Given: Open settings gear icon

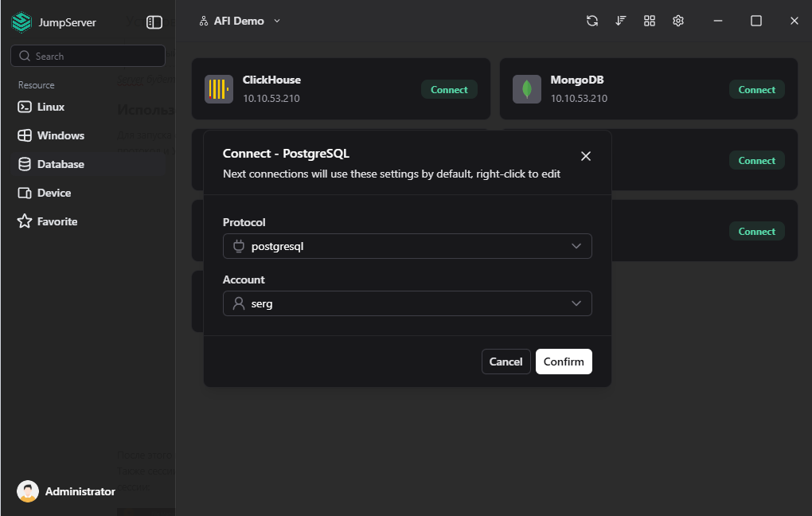Looking at the screenshot, I should pos(678,21).
